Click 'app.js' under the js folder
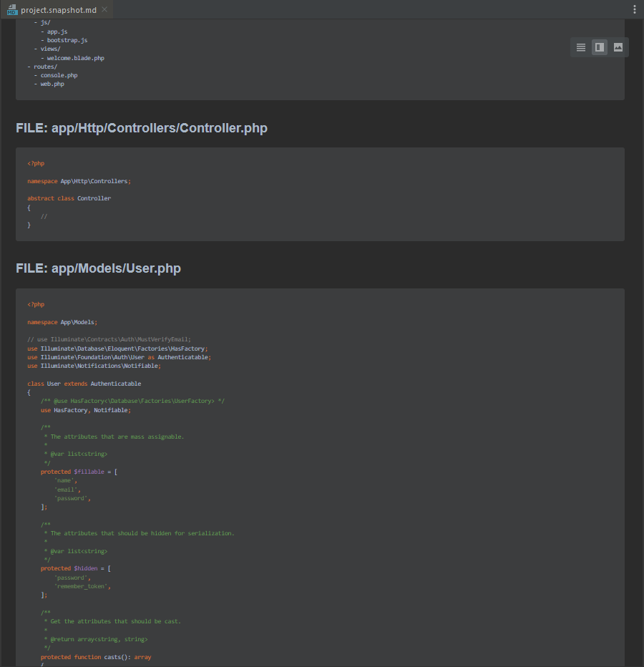This screenshot has width=644, height=667. click(57, 31)
